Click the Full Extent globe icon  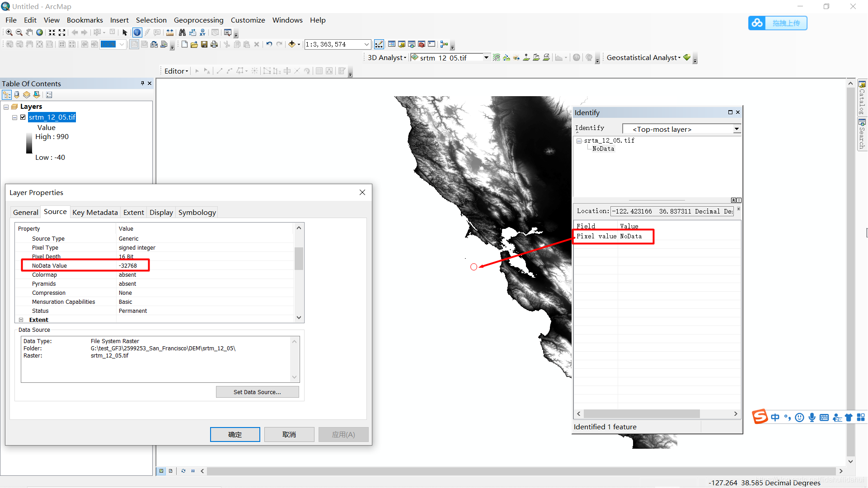[40, 33]
